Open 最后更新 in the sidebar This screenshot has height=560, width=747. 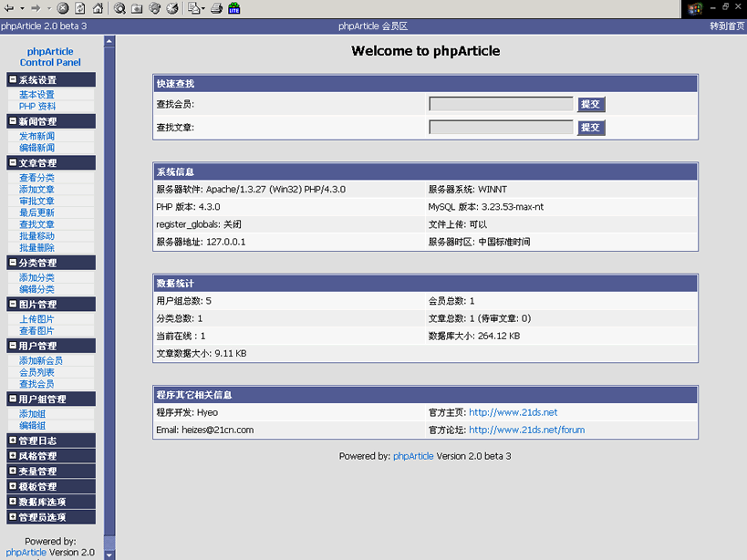tap(36, 213)
